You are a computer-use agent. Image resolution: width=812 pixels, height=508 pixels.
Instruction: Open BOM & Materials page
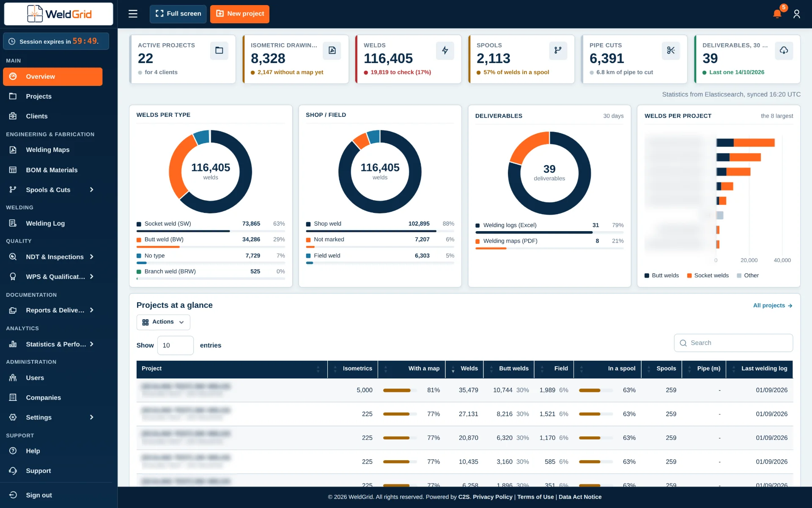click(52, 170)
